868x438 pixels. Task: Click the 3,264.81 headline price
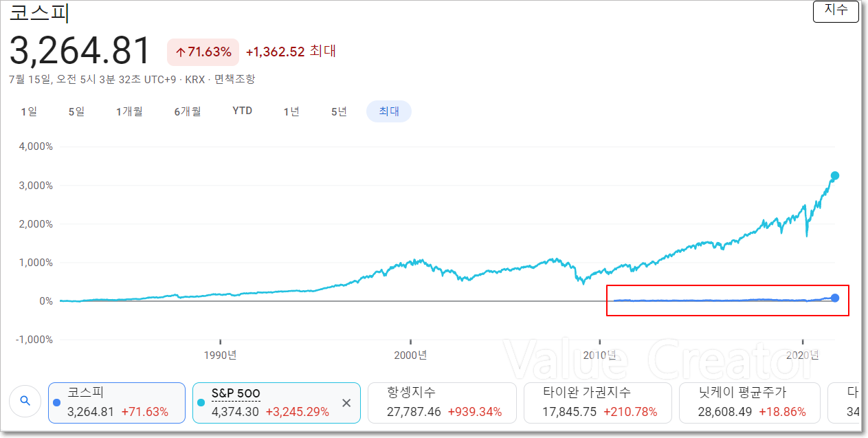80,51
